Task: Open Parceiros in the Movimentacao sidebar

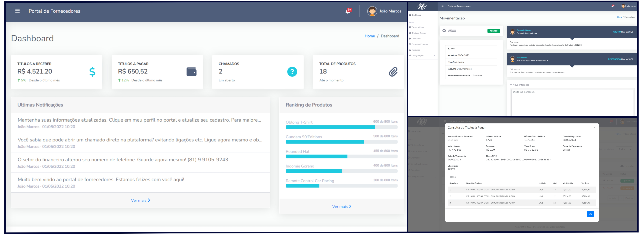Action: tap(415, 50)
